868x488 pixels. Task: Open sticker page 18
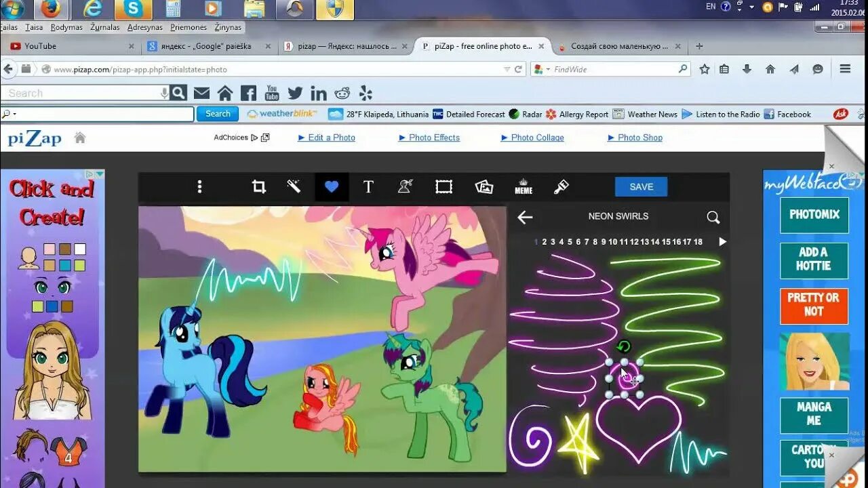point(698,242)
